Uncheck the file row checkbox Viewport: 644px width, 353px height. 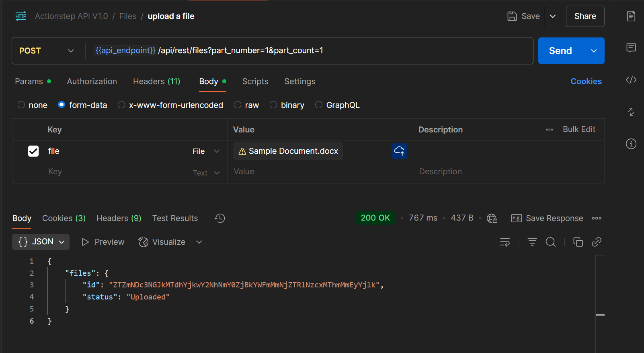tap(33, 151)
